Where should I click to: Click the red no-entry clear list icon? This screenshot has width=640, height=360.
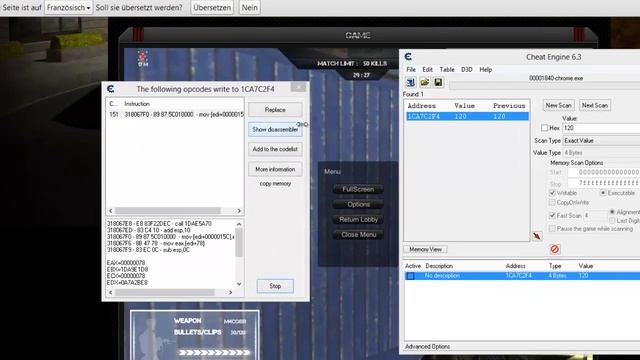point(555,249)
